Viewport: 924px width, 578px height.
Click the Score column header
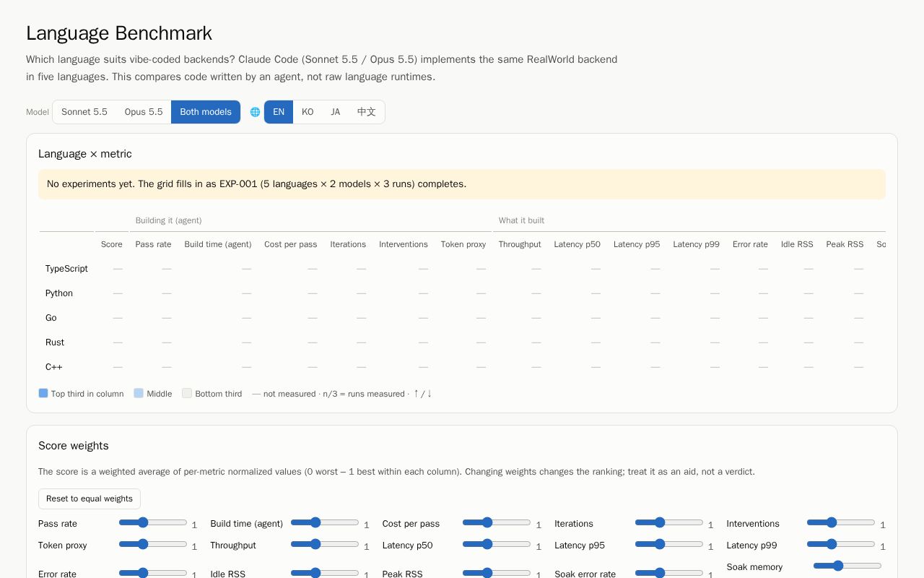(112, 244)
